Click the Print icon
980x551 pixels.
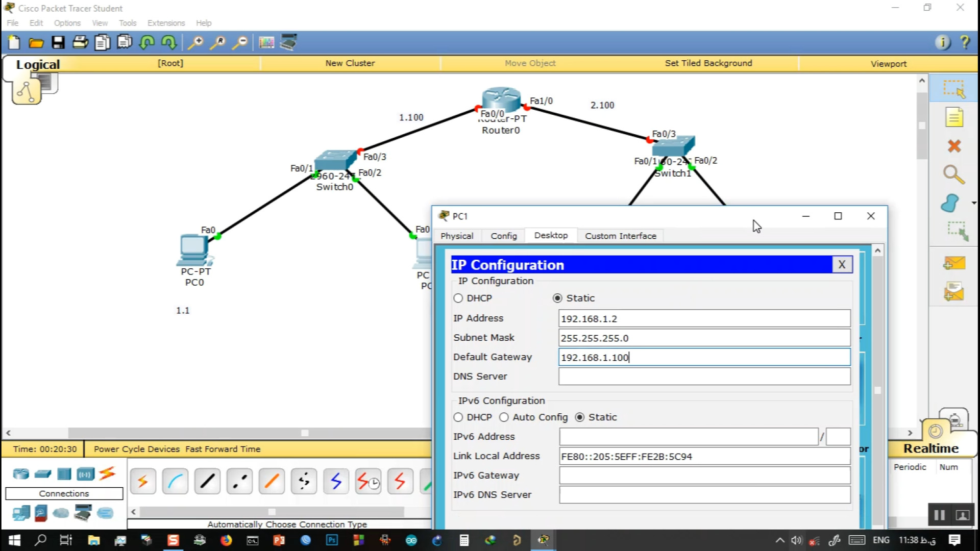[x=80, y=42]
